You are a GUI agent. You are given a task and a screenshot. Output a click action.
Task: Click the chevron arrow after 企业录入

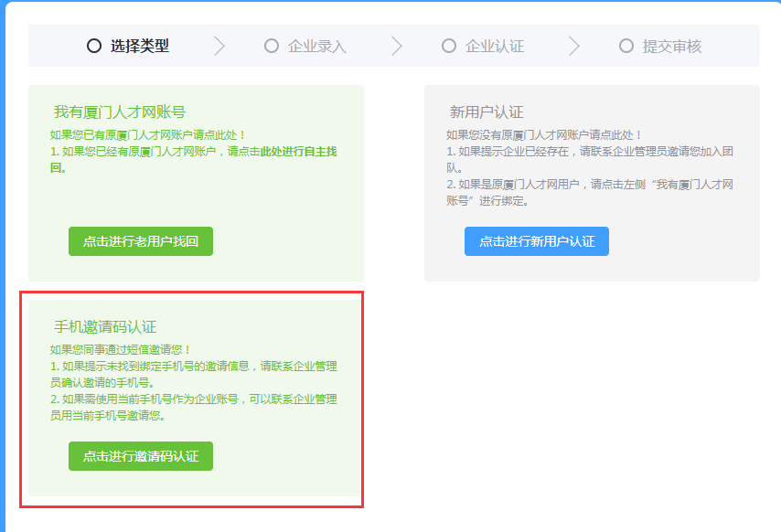[x=397, y=46]
